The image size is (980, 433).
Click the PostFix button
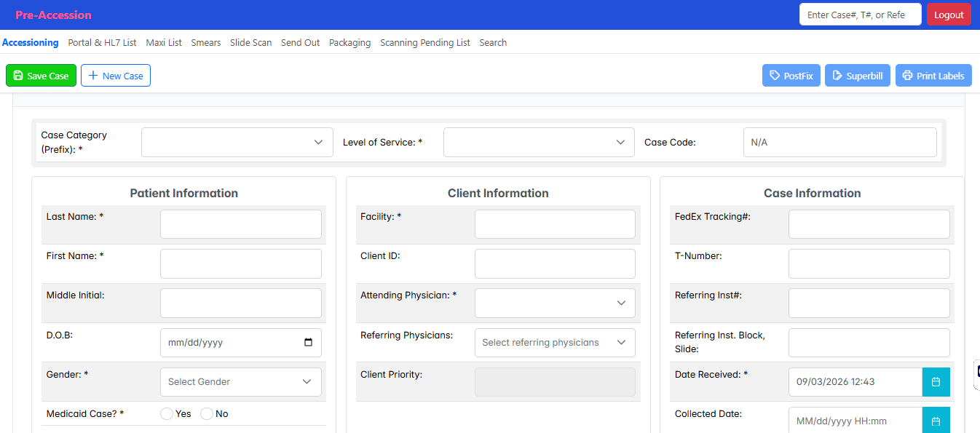click(x=791, y=76)
